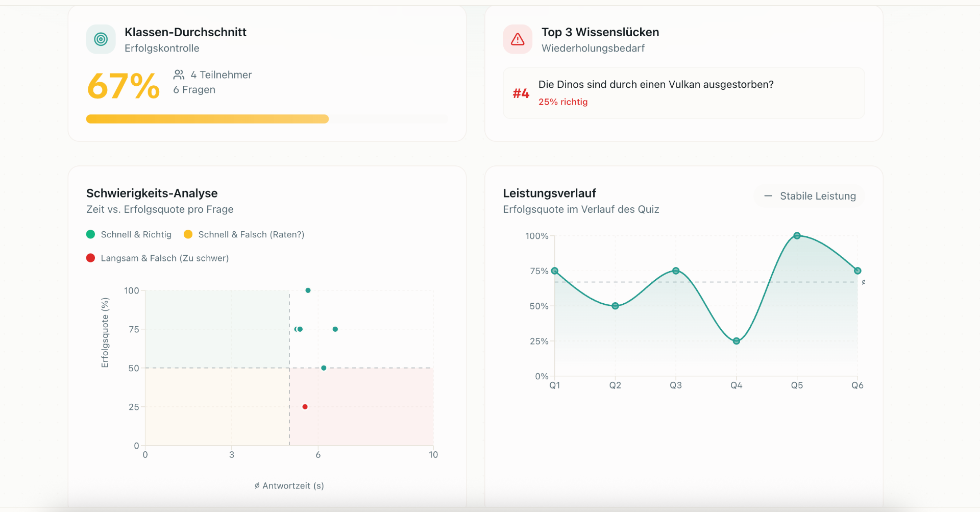Viewport: 980px width, 512px height.
Task: Click the '⌀ Antwortzeit (s)' axis label
Action: (x=289, y=486)
